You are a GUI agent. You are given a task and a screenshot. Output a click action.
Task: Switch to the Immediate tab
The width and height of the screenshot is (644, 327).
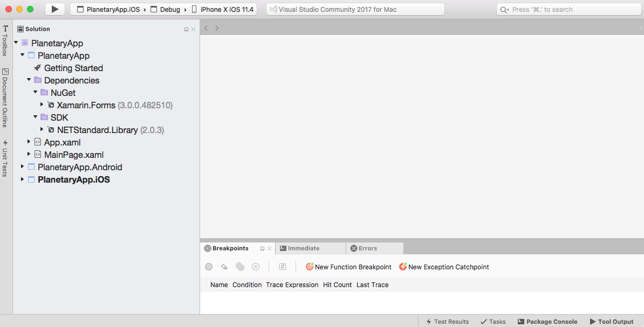coord(310,248)
